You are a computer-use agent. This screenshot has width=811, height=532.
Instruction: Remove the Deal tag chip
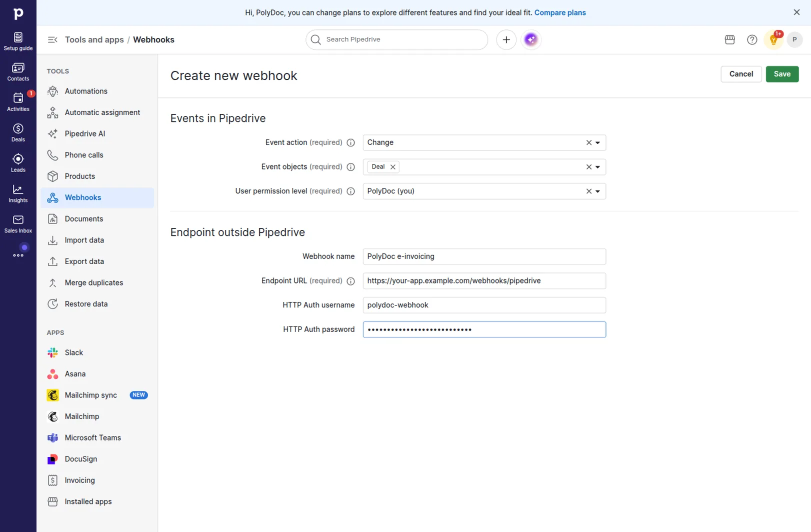point(393,167)
